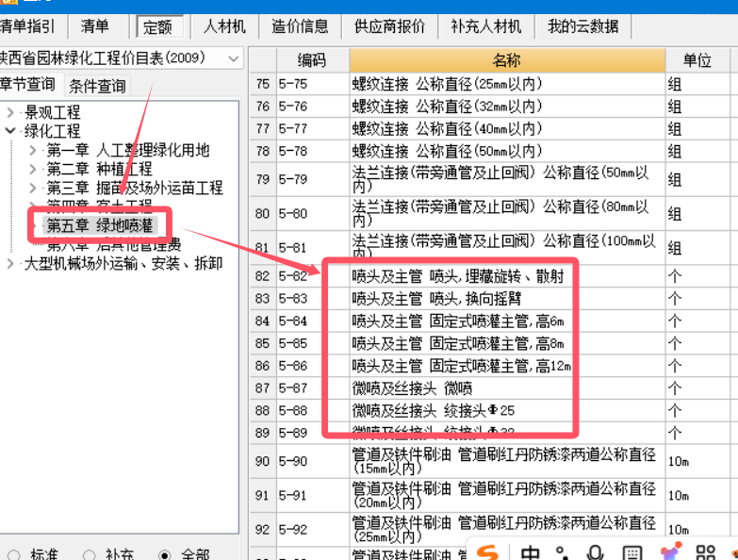Click row number 82 header cell

coord(263,276)
